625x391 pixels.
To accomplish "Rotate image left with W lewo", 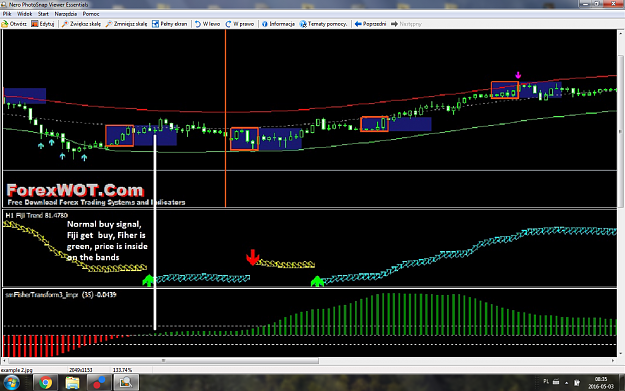I will (x=207, y=24).
